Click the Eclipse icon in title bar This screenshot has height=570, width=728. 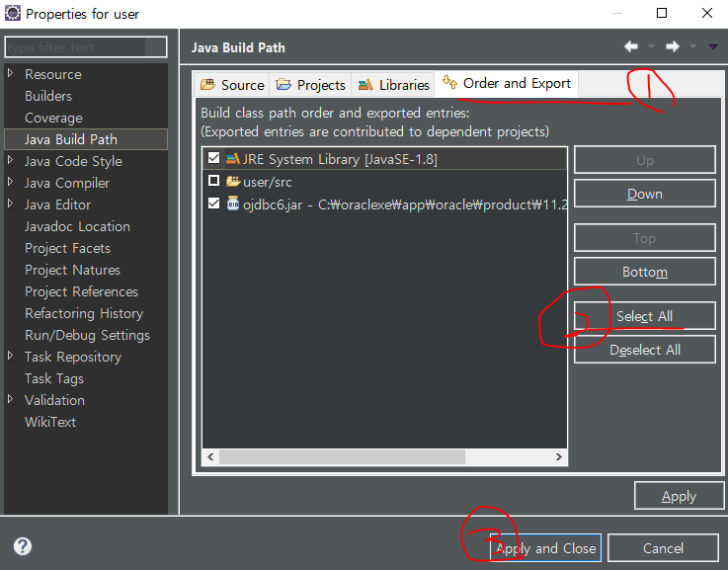coord(13,13)
